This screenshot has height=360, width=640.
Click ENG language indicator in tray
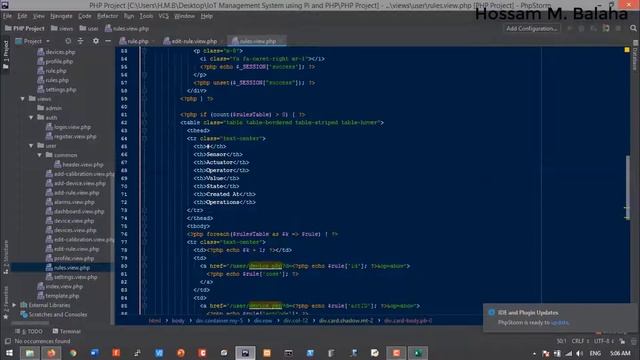click(595, 353)
